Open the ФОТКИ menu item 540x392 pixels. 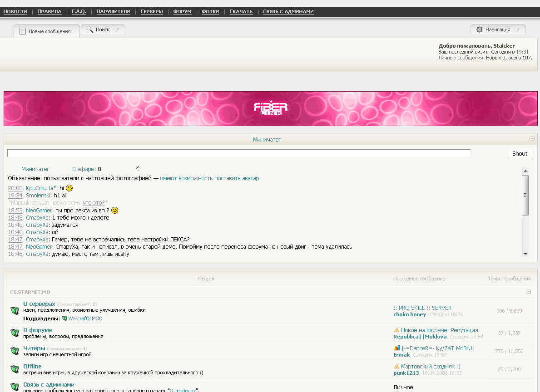[210, 11]
